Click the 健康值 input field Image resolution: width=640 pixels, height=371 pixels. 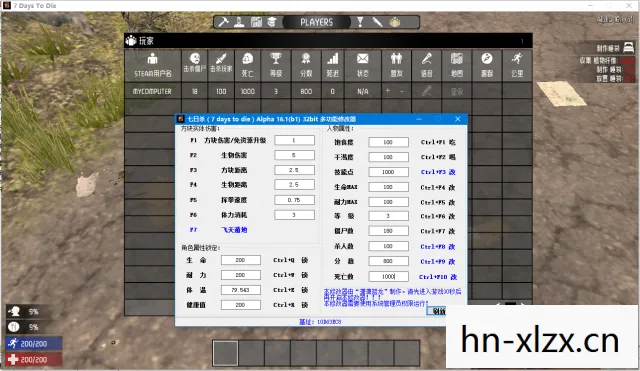click(x=240, y=305)
